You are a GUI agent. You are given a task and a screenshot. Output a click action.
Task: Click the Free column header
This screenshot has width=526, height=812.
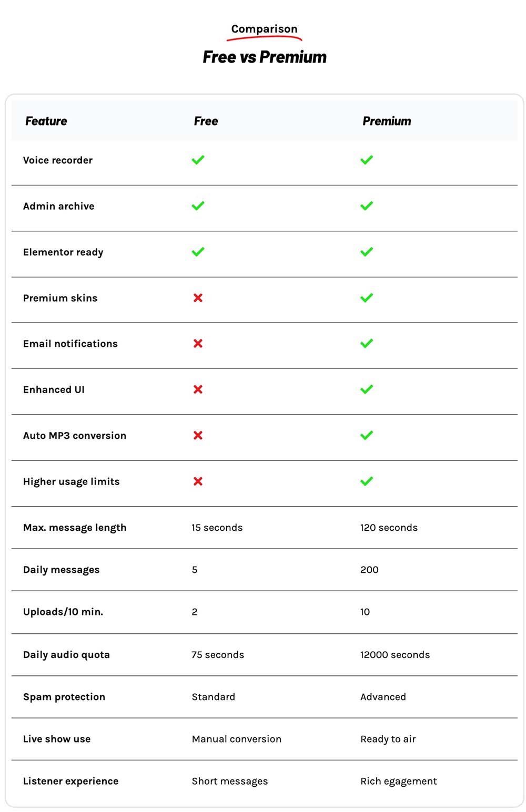click(x=206, y=121)
